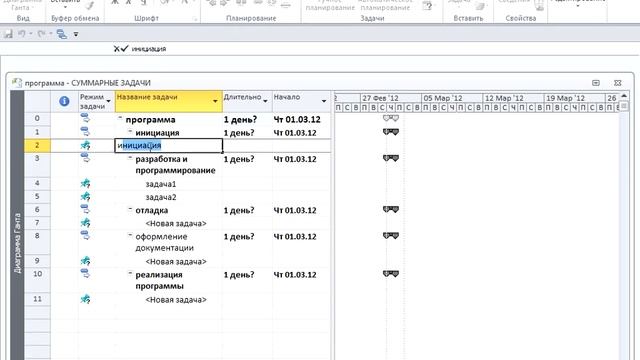Select the 'задача2' task name
This screenshot has height=360, width=640.
click(161, 197)
